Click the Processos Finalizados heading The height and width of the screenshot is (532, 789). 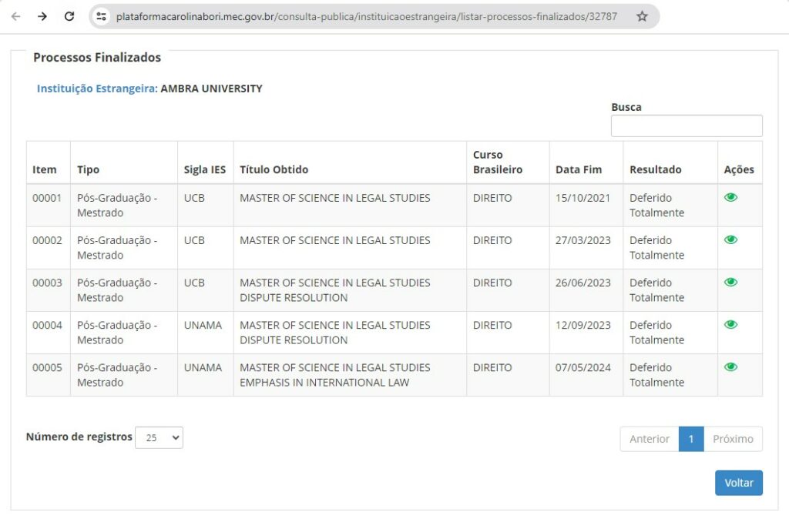coord(97,57)
